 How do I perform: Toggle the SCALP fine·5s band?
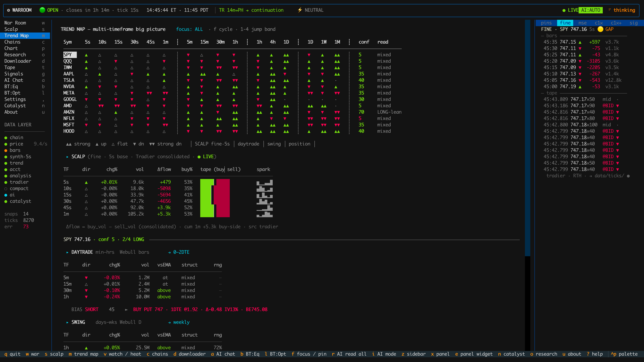click(212, 144)
